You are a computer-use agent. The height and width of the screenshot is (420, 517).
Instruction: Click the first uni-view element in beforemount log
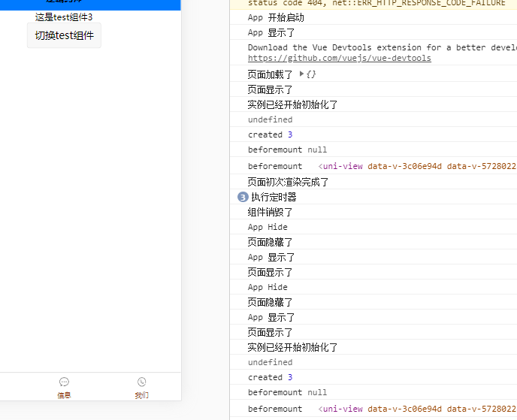[x=417, y=166]
